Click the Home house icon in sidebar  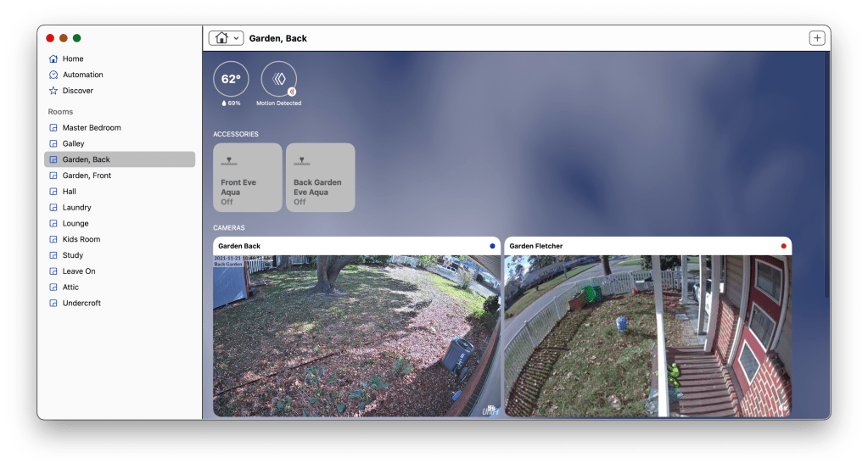[53, 59]
